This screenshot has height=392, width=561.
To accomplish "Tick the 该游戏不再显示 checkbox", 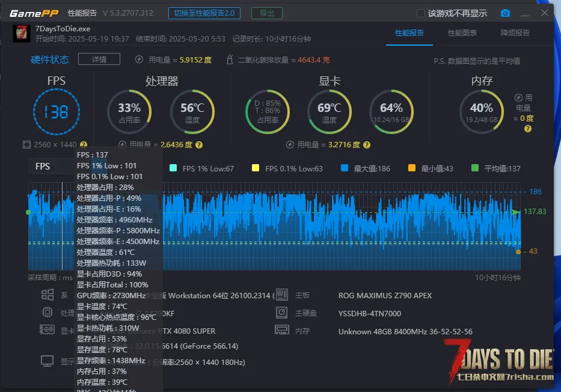I will pos(421,13).
